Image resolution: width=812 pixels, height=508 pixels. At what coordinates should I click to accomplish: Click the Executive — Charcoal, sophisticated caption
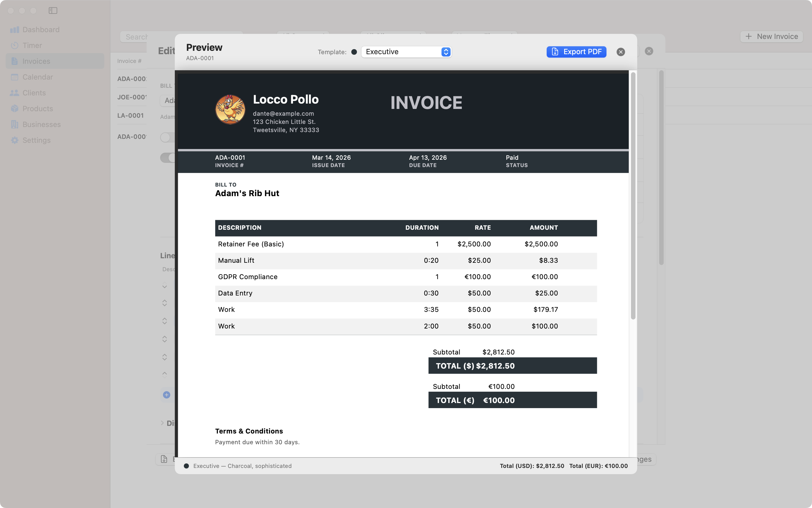tap(242, 466)
